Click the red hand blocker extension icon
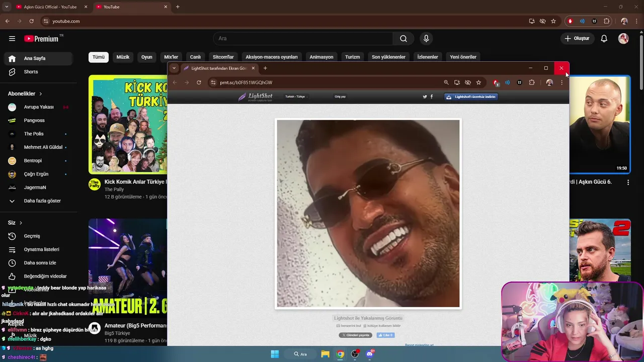644x362 pixels. pos(570,21)
